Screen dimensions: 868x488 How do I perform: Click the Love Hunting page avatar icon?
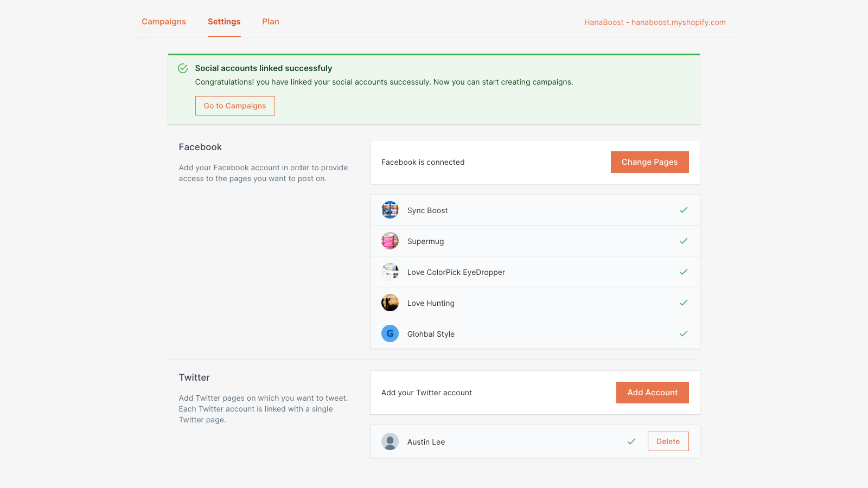[390, 303]
